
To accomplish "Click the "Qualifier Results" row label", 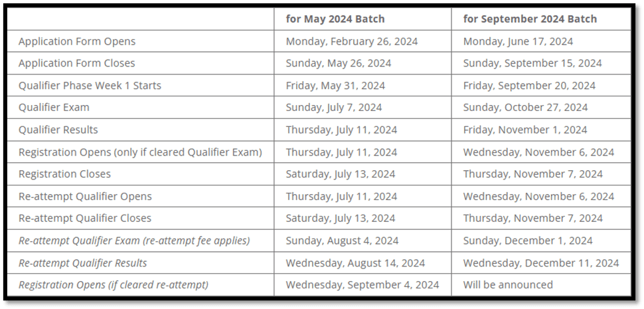I will coord(58,130).
